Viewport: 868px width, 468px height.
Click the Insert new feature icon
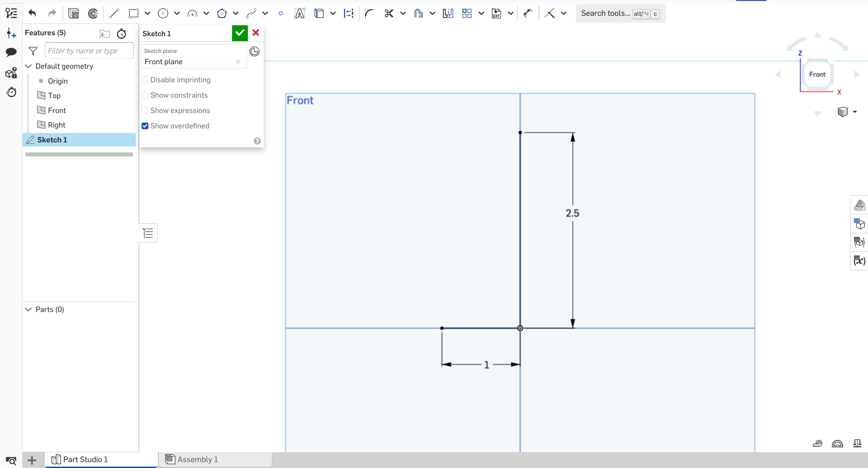tap(11, 33)
